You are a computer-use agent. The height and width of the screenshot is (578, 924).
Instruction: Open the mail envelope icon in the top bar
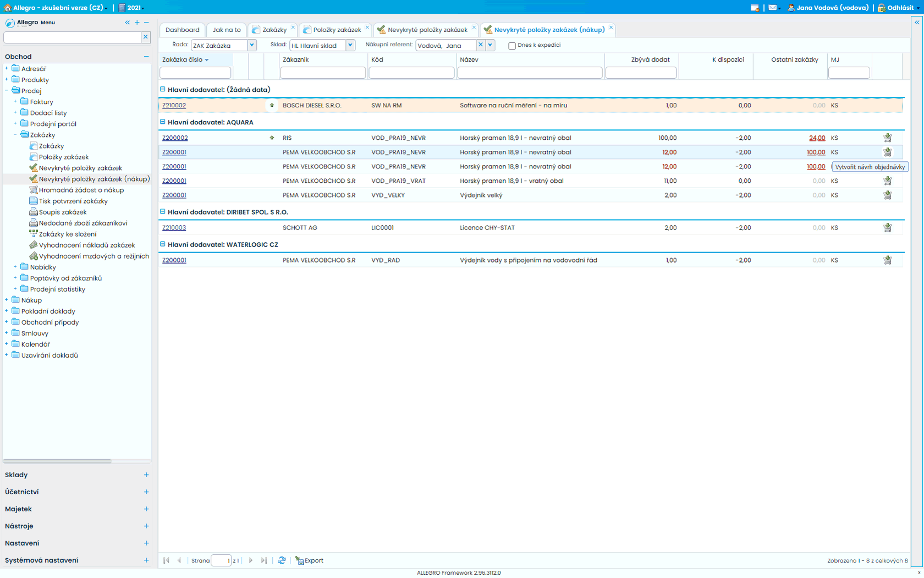772,8
